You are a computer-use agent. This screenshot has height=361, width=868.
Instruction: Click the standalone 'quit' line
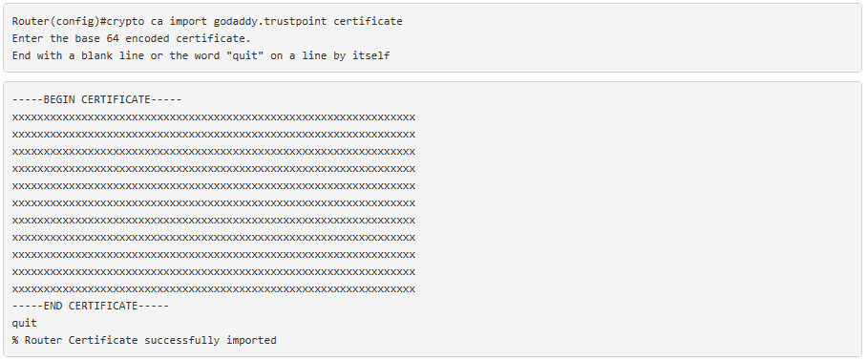(x=25, y=324)
